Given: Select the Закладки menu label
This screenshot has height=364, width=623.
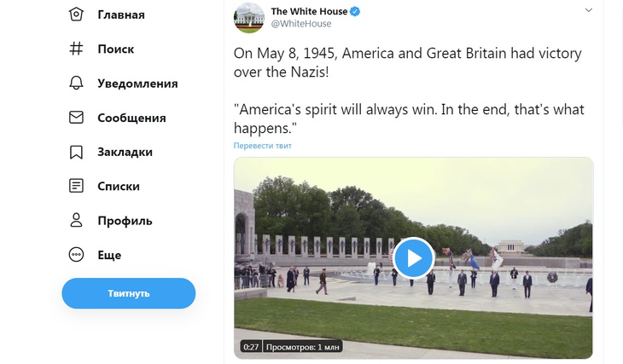Looking at the screenshot, I should (x=125, y=152).
